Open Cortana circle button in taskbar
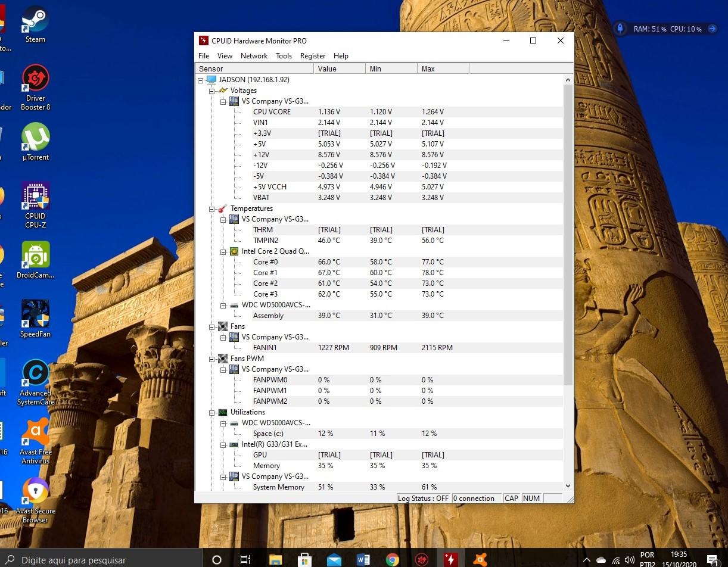This screenshot has width=728, height=567. tap(217, 559)
